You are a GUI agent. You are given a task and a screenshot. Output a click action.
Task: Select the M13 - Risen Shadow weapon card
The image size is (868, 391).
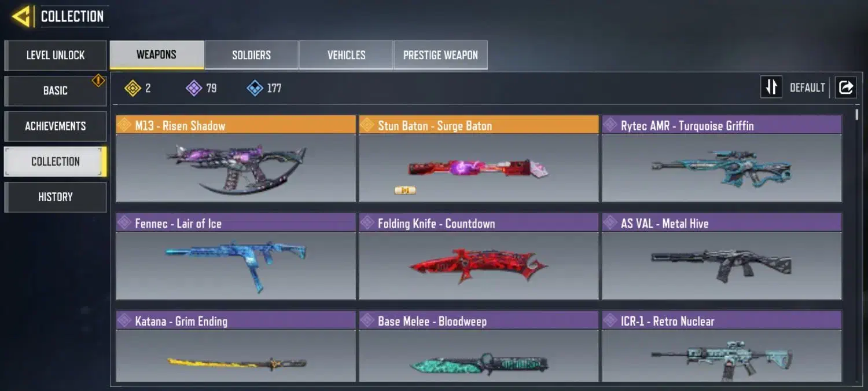click(x=236, y=159)
